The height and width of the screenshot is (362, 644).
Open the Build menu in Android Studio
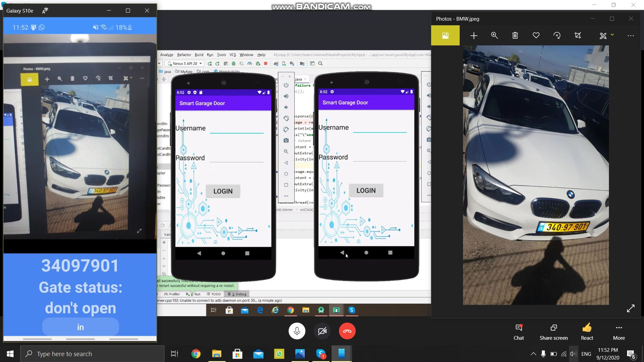coord(199,55)
